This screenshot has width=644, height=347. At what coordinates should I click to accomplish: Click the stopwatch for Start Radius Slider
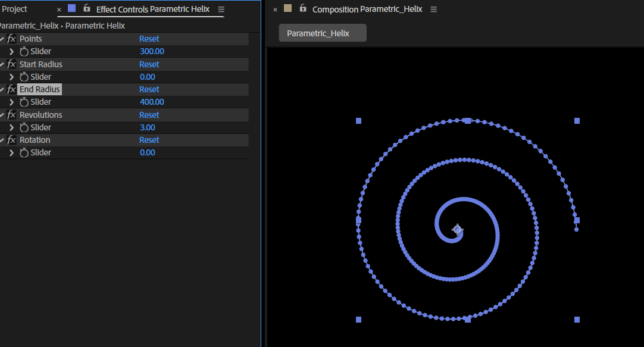click(x=24, y=77)
